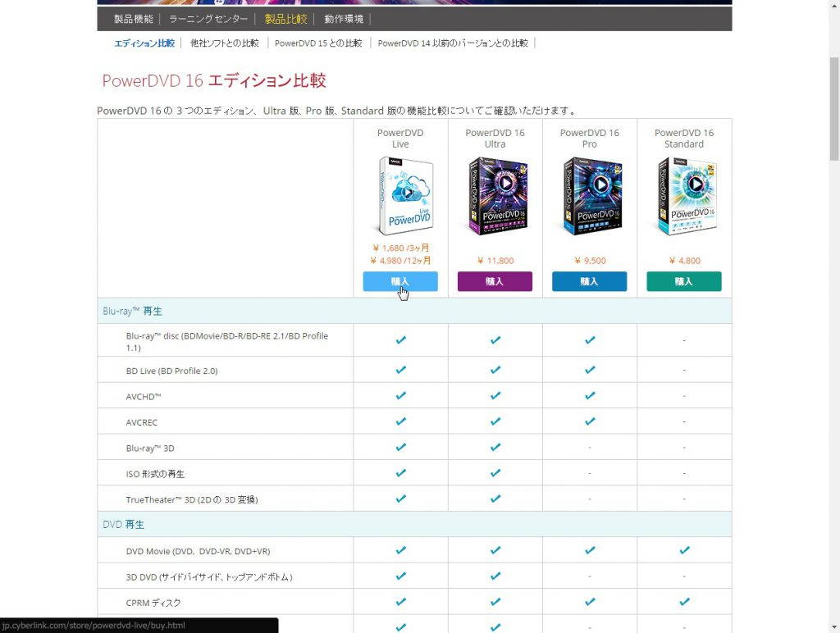Click the Live checkmark in 3D DVD row
The image size is (840, 633).
(x=400, y=576)
